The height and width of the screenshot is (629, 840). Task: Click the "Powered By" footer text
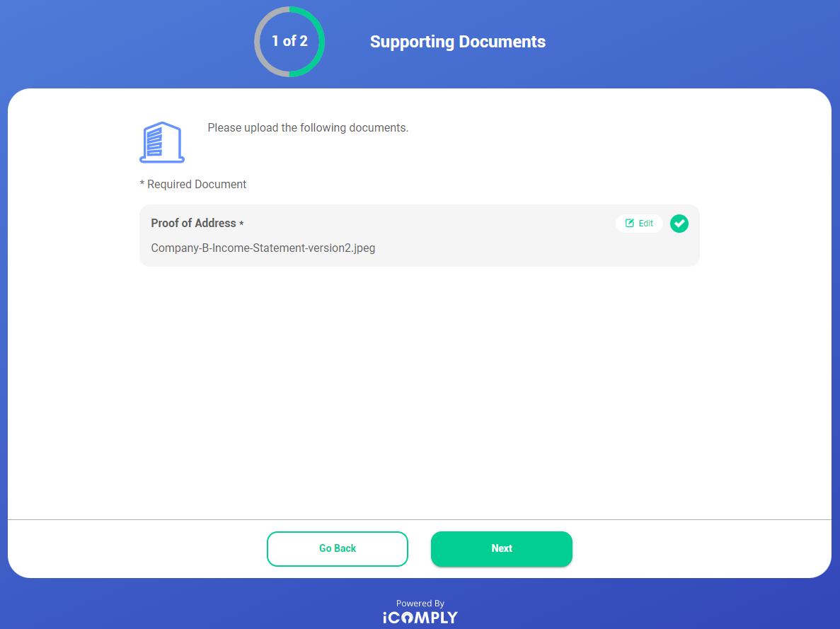pos(420,604)
